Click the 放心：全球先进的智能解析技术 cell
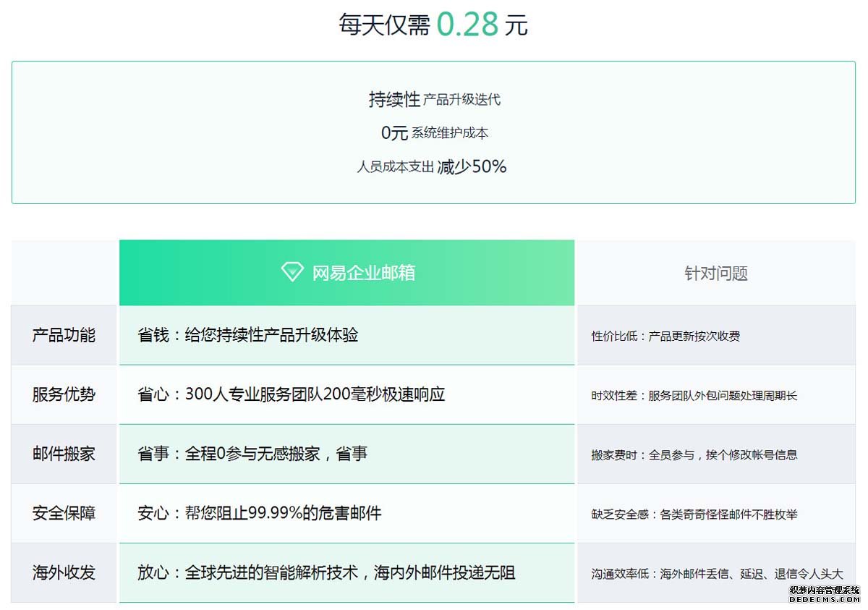The image size is (868, 610). 347,572
